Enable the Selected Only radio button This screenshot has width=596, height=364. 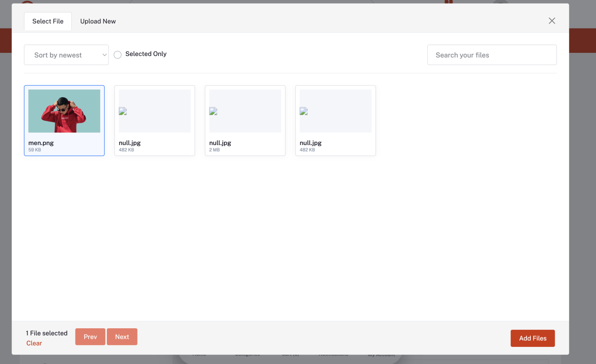click(x=118, y=55)
